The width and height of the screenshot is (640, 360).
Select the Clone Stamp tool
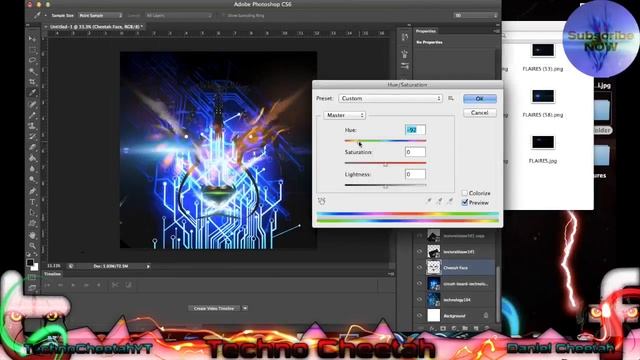(32, 126)
